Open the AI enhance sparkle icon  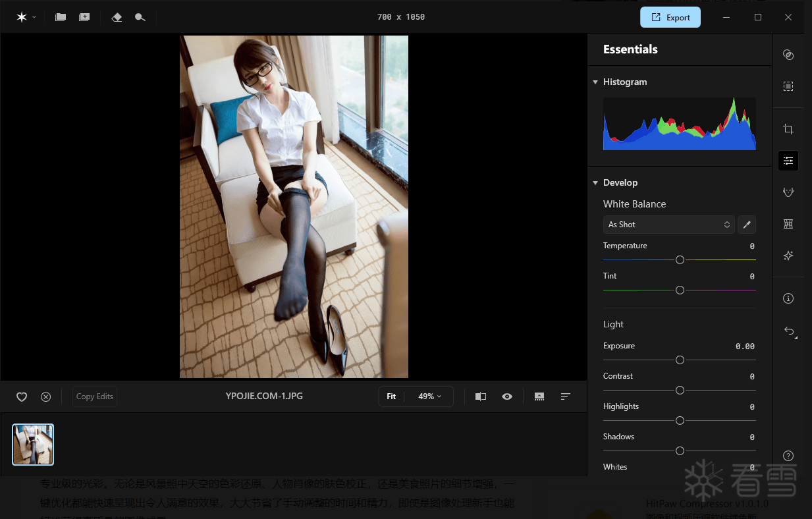(x=788, y=256)
